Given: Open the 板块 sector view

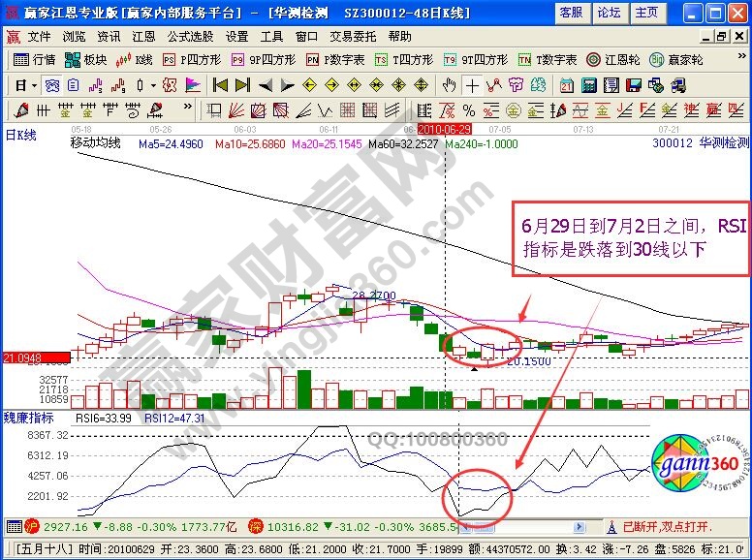Looking at the screenshot, I should pos(86,59).
